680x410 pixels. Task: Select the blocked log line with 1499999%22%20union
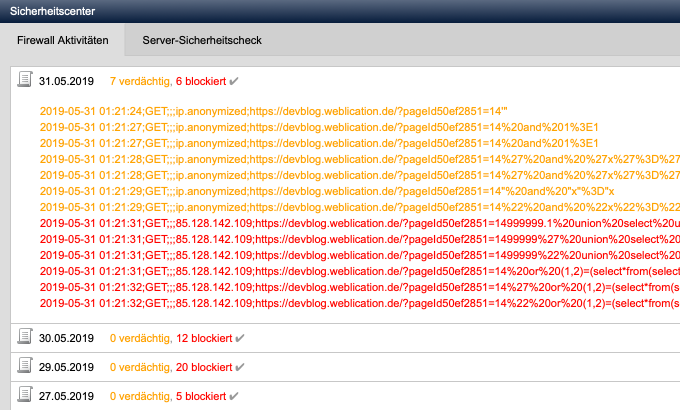click(x=360, y=256)
